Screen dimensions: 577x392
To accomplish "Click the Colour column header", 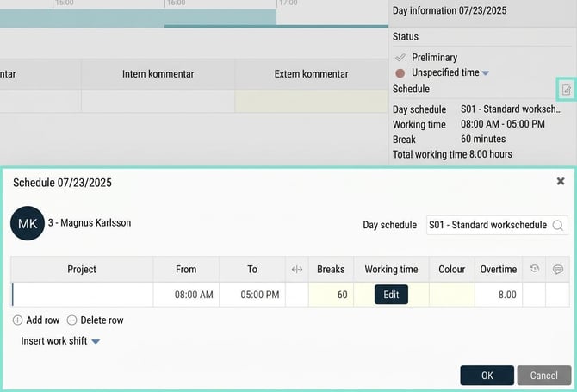I will coord(452,269).
